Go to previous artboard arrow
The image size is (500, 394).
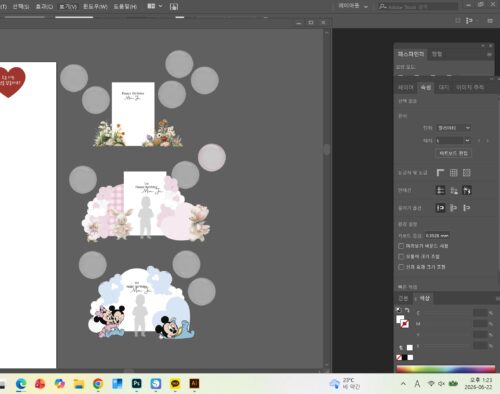479,141
